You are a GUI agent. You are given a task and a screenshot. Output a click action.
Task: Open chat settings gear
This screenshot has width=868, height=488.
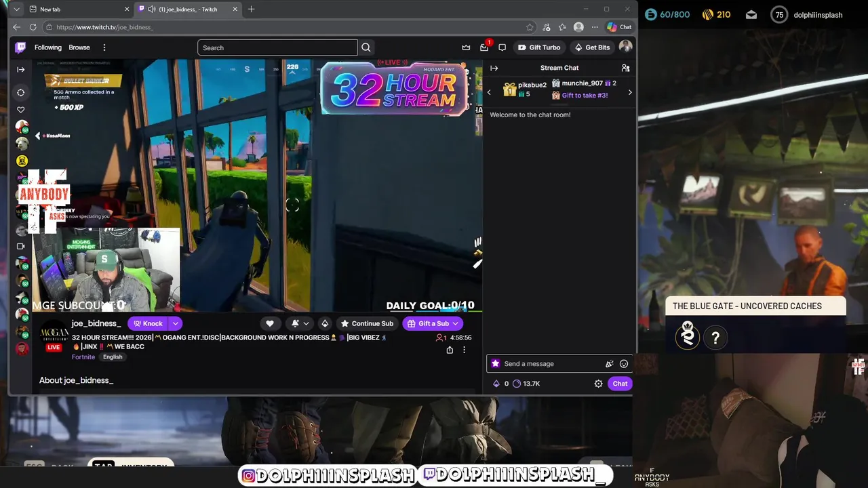point(598,384)
